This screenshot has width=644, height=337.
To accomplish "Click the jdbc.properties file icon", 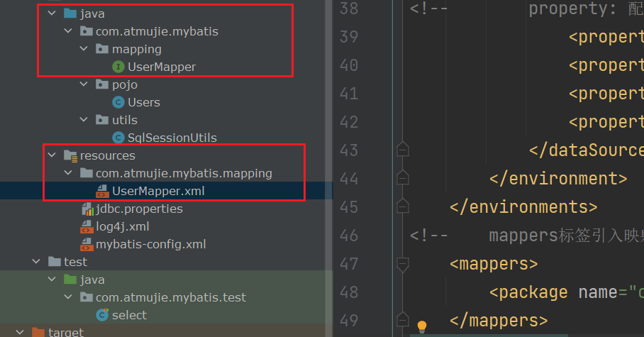I will 87,209.
